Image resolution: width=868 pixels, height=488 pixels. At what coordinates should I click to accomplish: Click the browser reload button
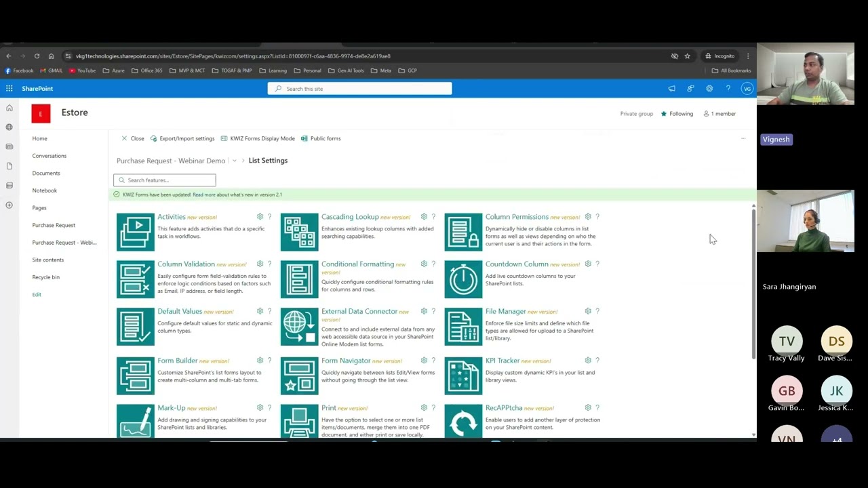click(x=37, y=56)
